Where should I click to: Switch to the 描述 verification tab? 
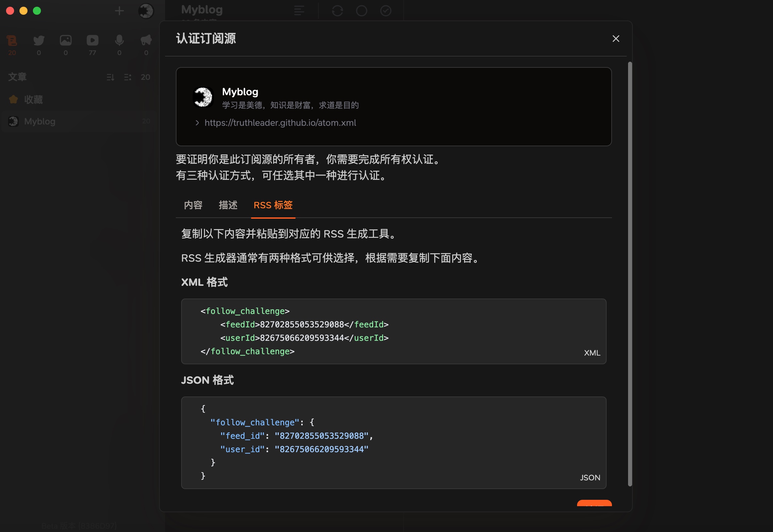(228, 205)
